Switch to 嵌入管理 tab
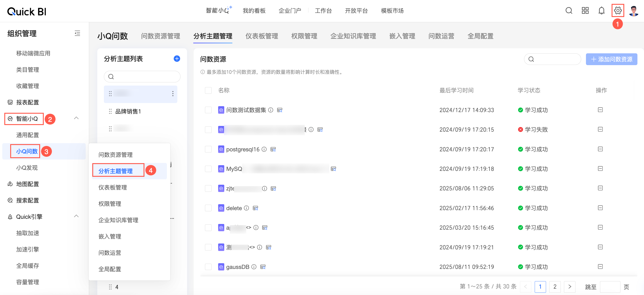 click(x=402, y=36)
